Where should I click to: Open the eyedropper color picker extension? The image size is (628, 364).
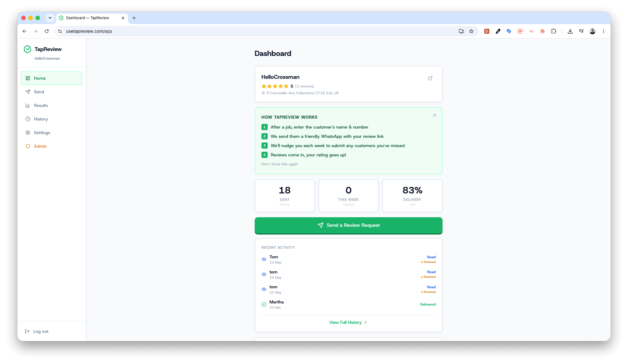point(498,31)
